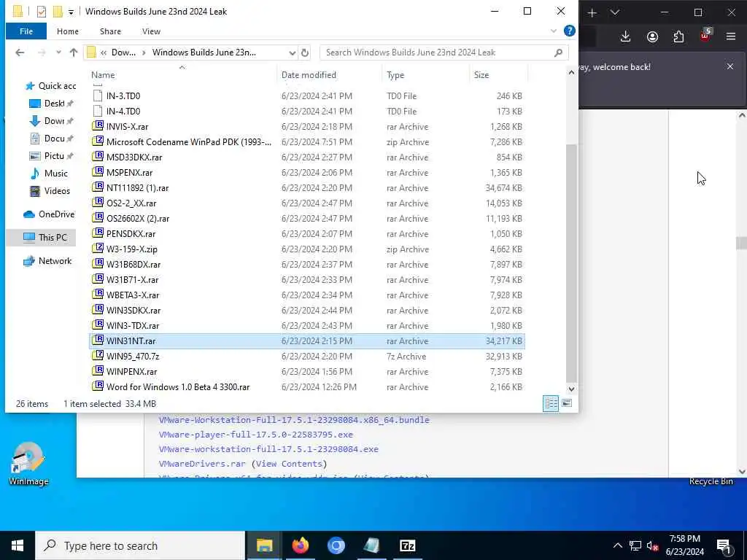Screen dimensions: 747x560
Task: Refresh the folder view
Action: [x=305, y=52]
